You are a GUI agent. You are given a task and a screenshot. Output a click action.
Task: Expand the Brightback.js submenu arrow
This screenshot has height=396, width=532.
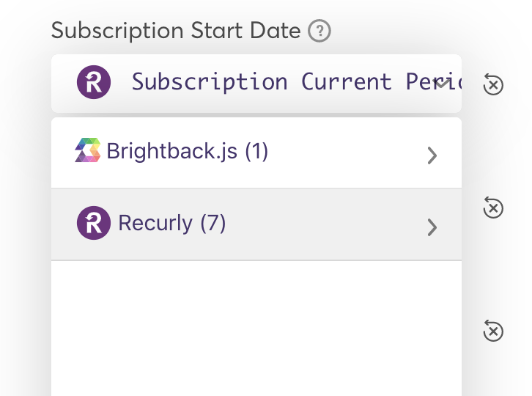point(432,155)
